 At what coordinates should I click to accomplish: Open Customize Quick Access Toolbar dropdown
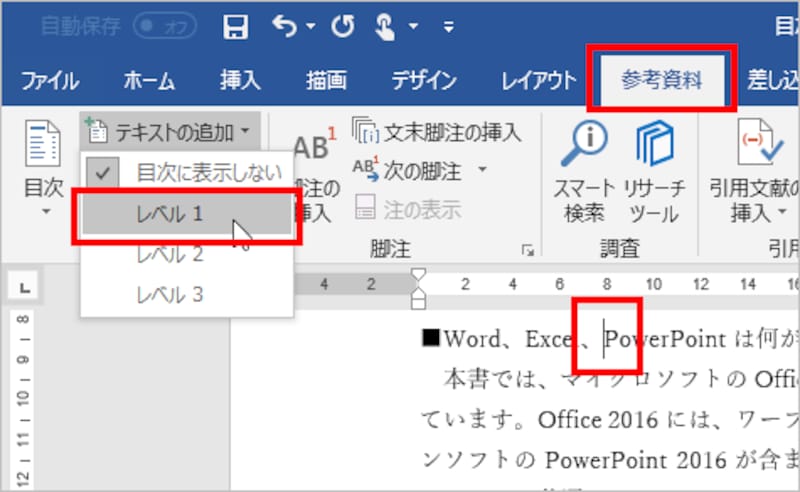(x=448, y=27)
